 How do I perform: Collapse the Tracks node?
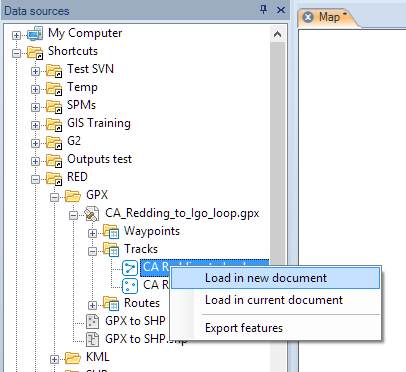92,251
